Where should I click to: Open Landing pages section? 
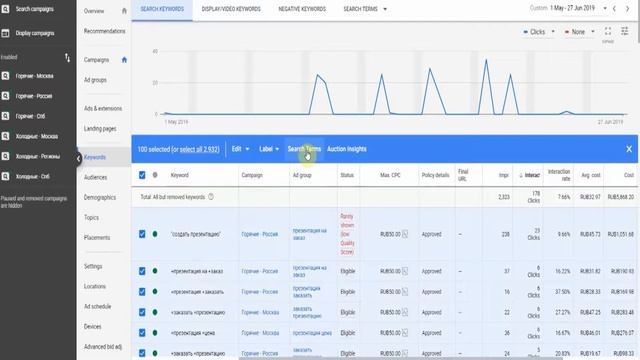tap(100, 129)
